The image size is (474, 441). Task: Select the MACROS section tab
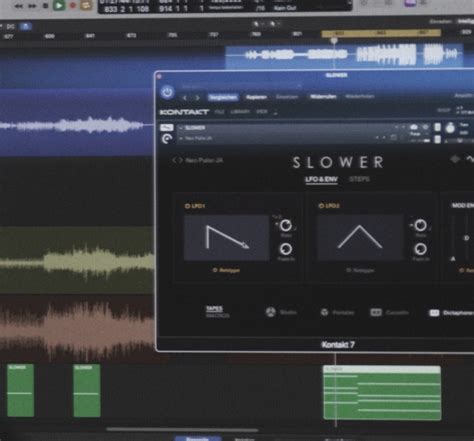[218, 315]
